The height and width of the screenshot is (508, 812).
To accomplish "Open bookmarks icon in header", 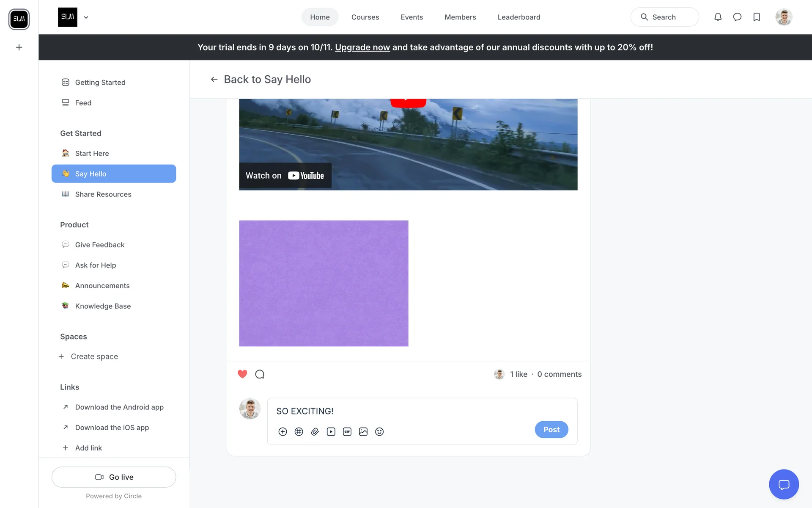I will click(x=757, y=17).
